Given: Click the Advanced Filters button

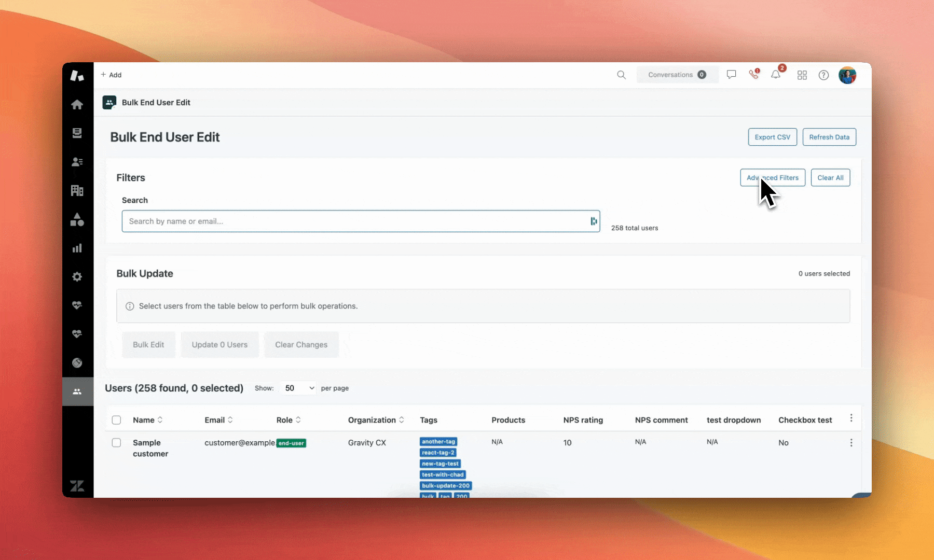Looking at the screenshot, I should click(x=772, y=178).
